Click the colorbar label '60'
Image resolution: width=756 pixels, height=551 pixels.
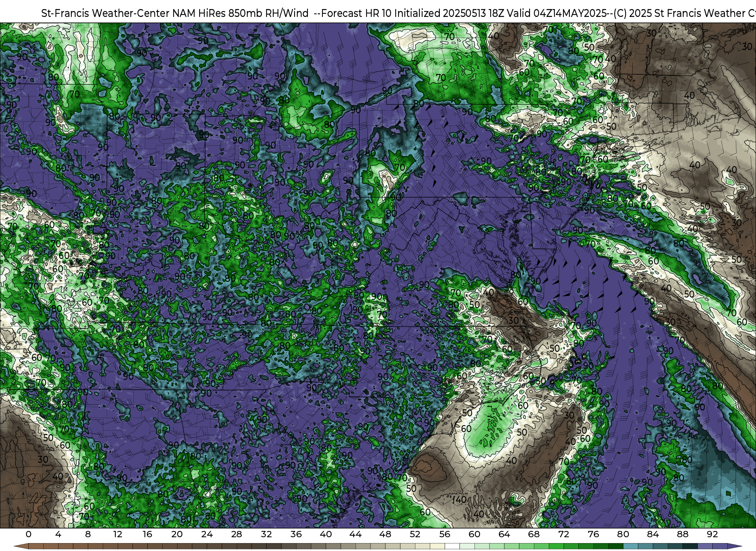pyautogui.click(x=474, y=534)
